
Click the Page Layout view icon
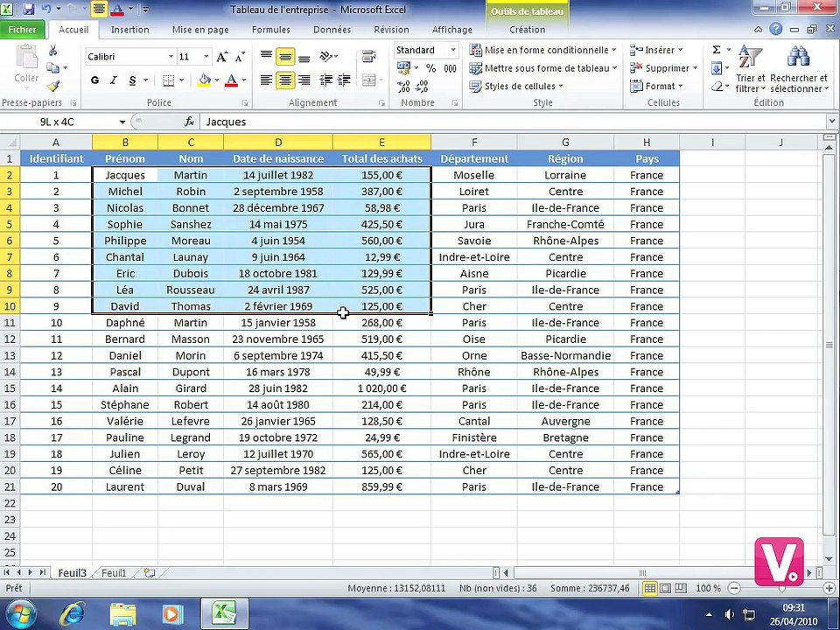tap(665, 588)
